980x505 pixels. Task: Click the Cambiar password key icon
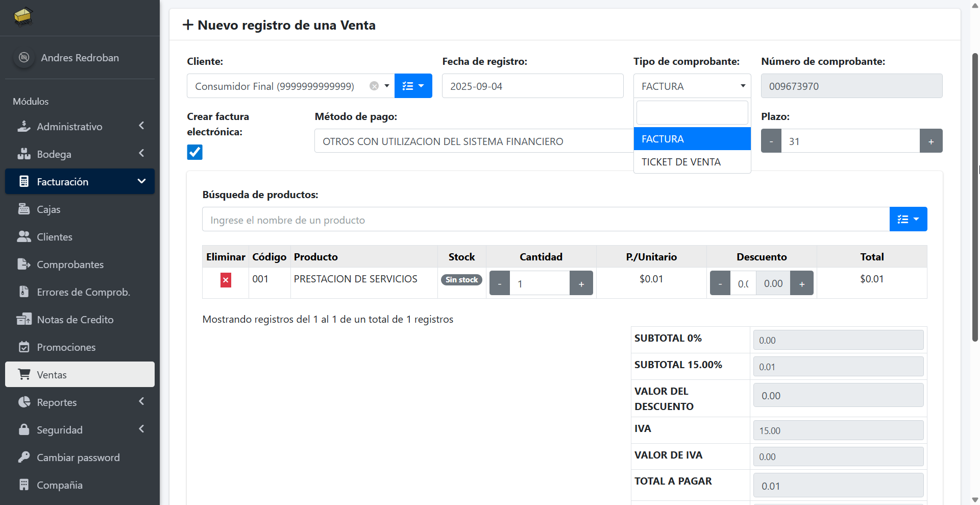pyautogui.click(x=24, y=457)
